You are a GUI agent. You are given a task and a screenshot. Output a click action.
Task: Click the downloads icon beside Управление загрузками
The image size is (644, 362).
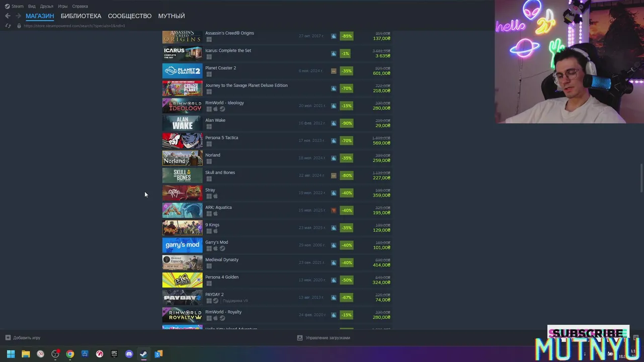point(300,338)
